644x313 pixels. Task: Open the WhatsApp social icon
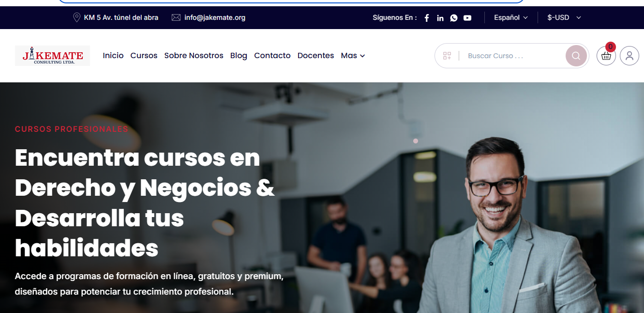tap(454, 18)
